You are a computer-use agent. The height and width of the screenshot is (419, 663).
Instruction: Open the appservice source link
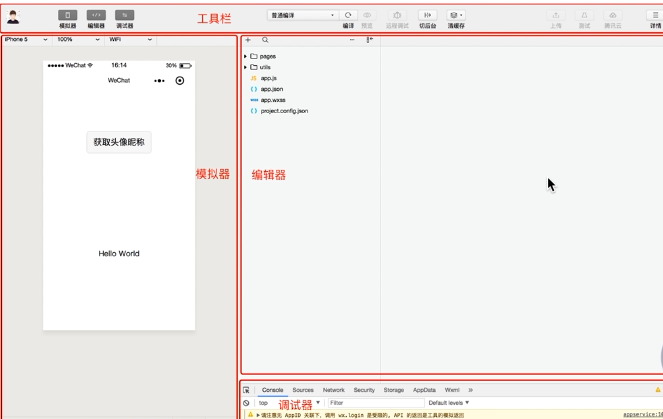coord(643,415)
